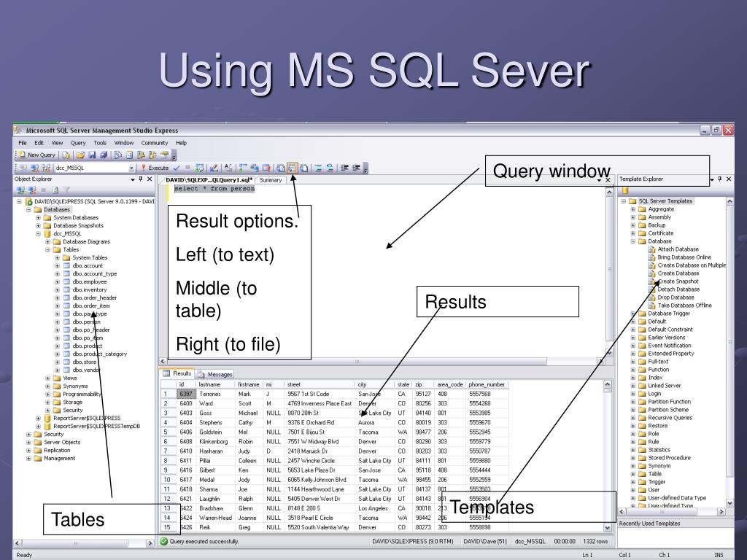
Task: Pin the Object Explorer panel with pushpin
Action: pyautogui.click(x=141, y=179)
